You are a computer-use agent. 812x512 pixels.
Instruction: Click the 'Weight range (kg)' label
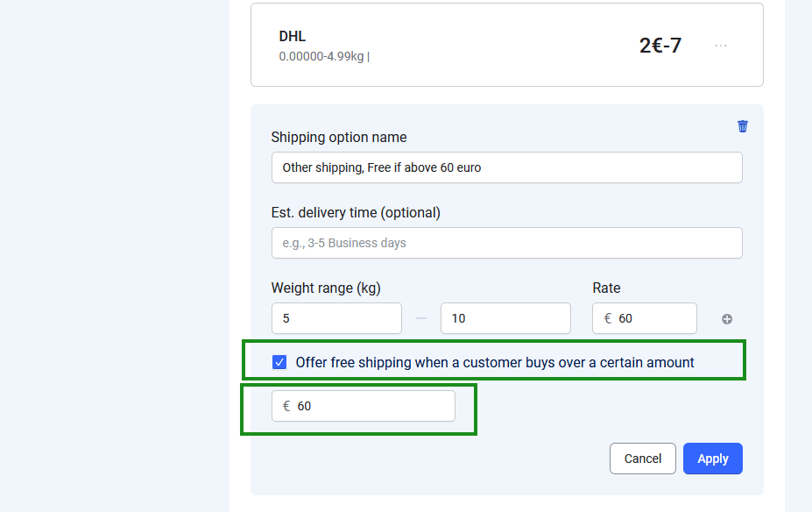(x=326, y=288)
